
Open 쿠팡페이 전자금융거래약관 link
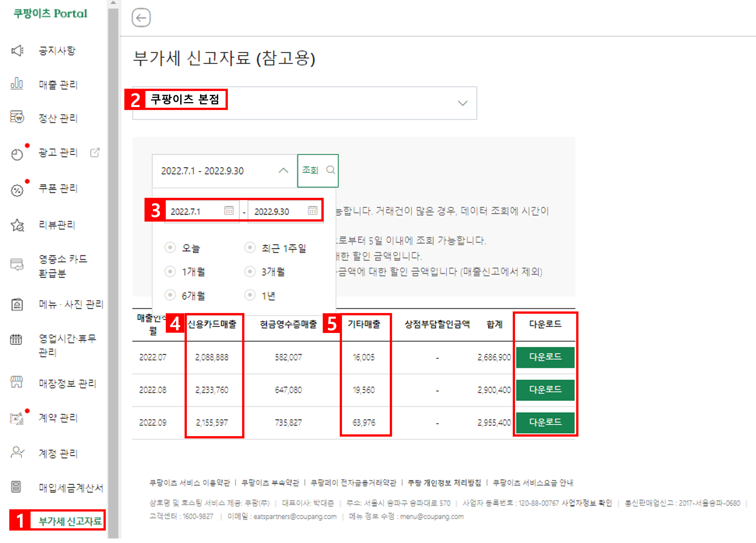pyautogui.click(x=353, y=483)
